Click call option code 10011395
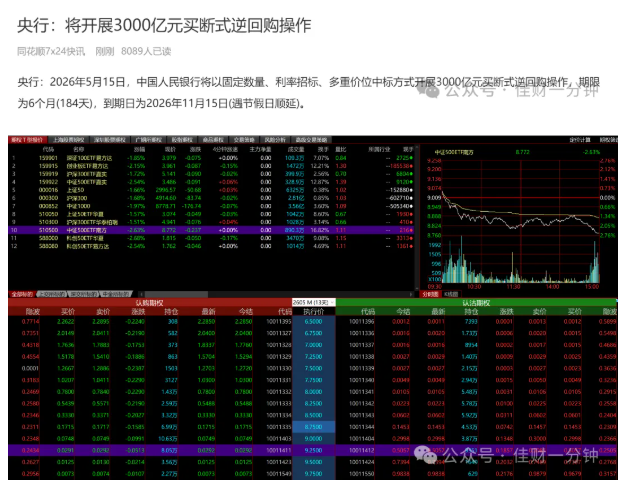 278,322
